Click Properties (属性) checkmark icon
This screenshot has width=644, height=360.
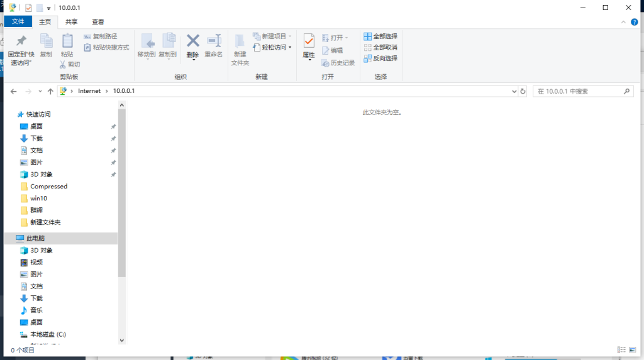click(309, 41)
